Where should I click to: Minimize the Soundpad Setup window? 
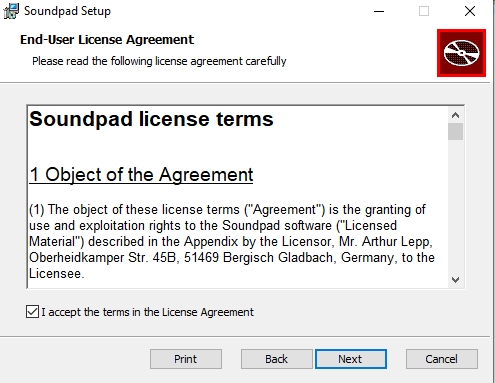pos(379,11)
